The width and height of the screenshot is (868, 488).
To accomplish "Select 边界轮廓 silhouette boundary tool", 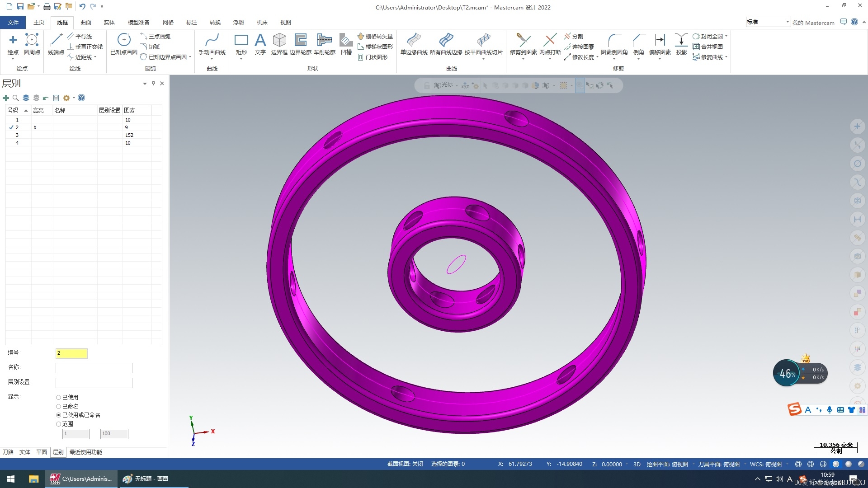I will 300,44.
